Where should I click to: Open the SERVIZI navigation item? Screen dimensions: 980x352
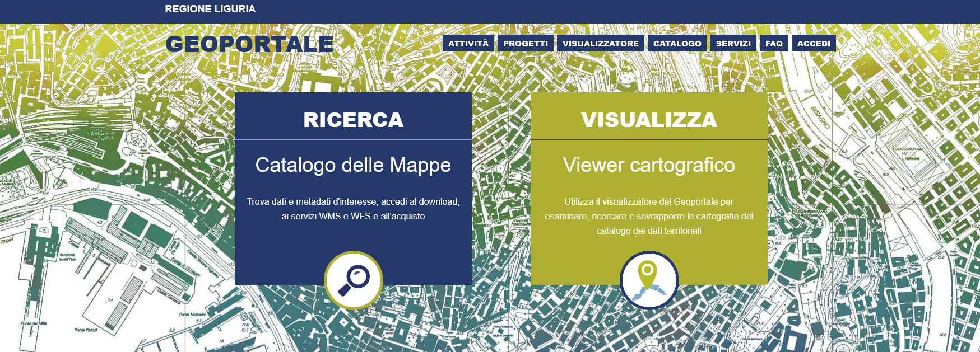click(x=733, y=43)
